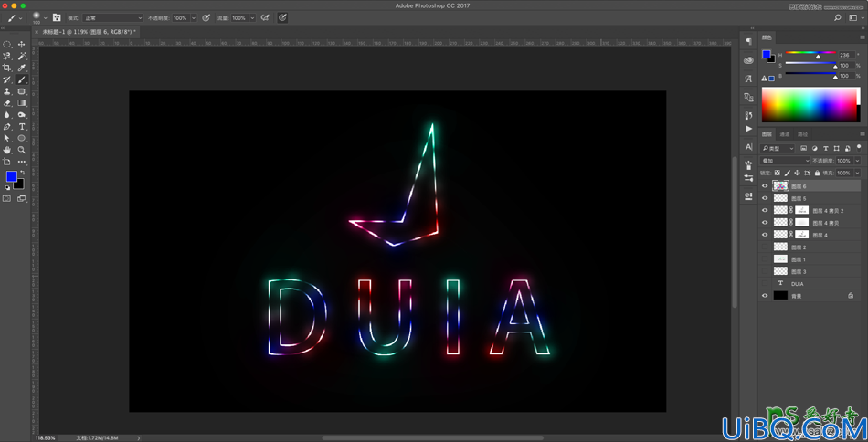
Task: Click the hue H slider in Color panel
Action: coord(811,53)
